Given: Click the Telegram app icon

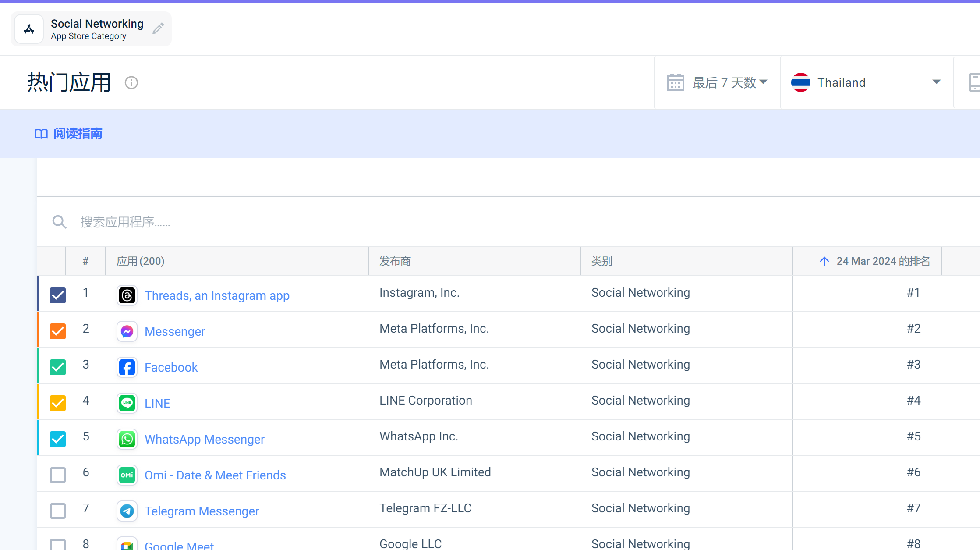Looking at the screenshot, I should click(127, 511).
